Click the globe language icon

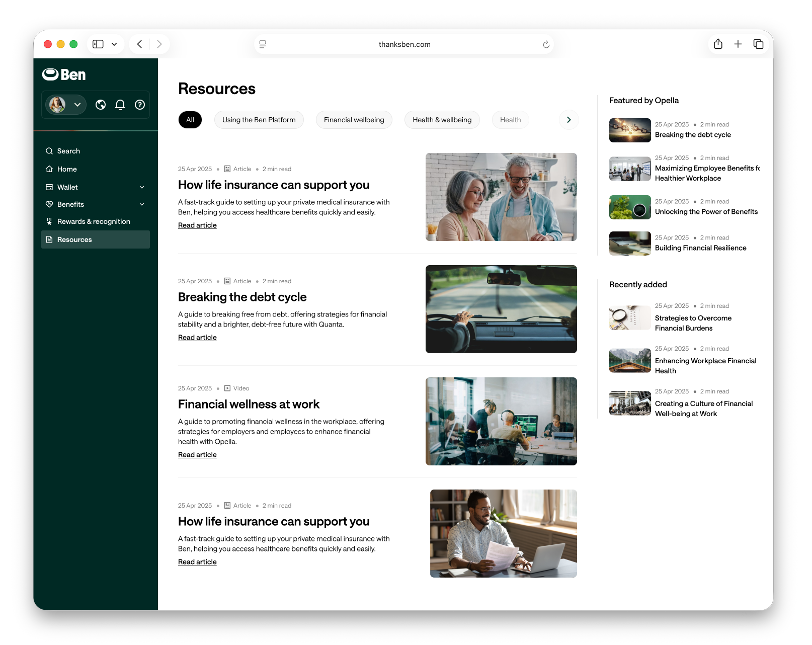tap(101, 105)
